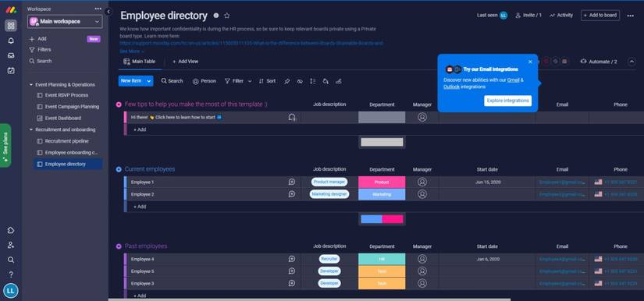Open the Inbox icon in left rail
Image resolution: width=644 pixels, height=301 pixels.
pyautogui.click(x=11, y=55)
